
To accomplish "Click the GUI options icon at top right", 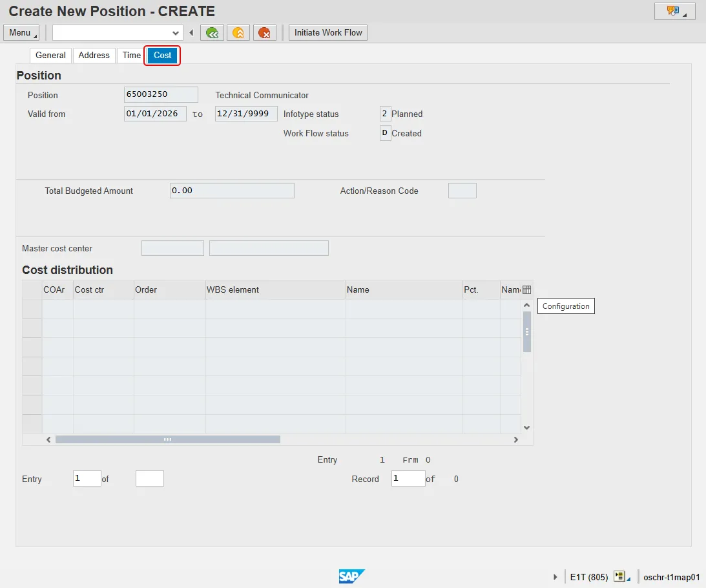I will [x=674, y=11].
